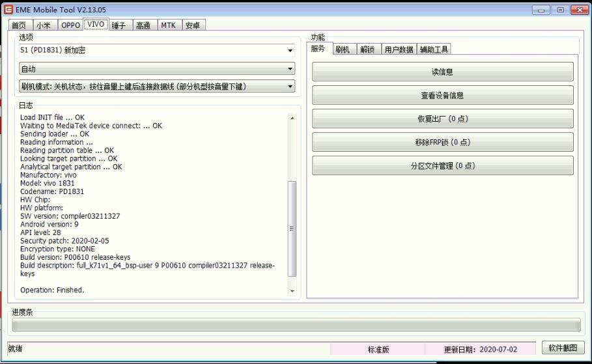
Task: Maximize the EME Mobile Tool window
Action: tap(560, 10)
